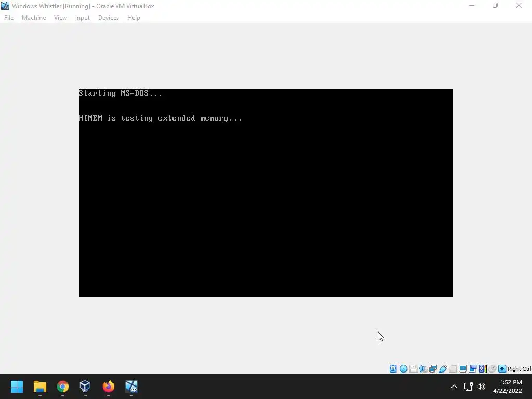532x399 pixels.
Task: Minimize the VirtualBox window
Action: coord(472,6)
